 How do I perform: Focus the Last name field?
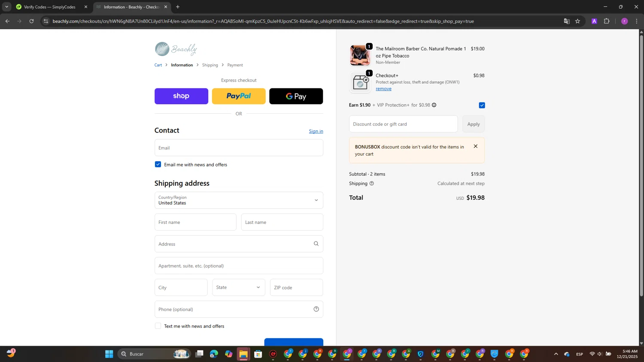point(282,222)
